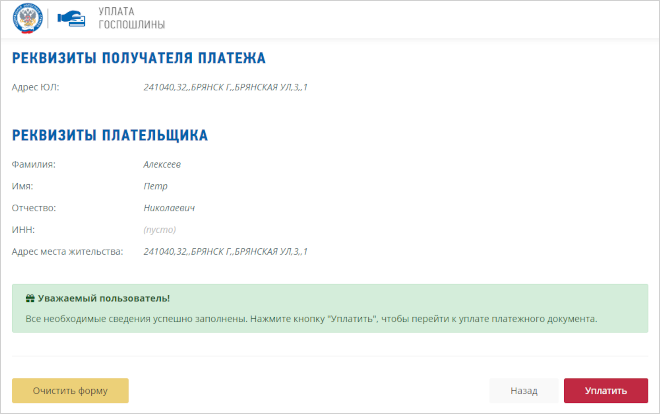This screenshot has width=660, height=414.
Task: Click the Фамилия label
Action: tap(34, 165)
